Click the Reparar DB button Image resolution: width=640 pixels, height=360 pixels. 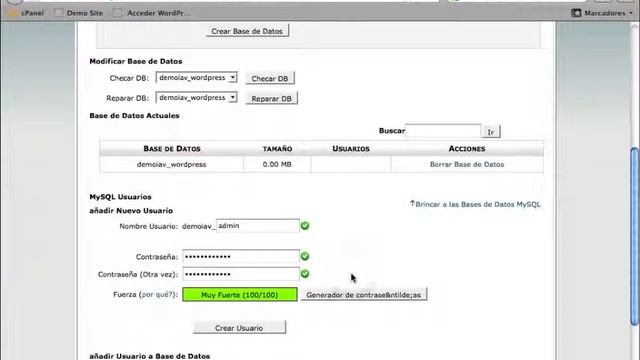click(271, 98)
